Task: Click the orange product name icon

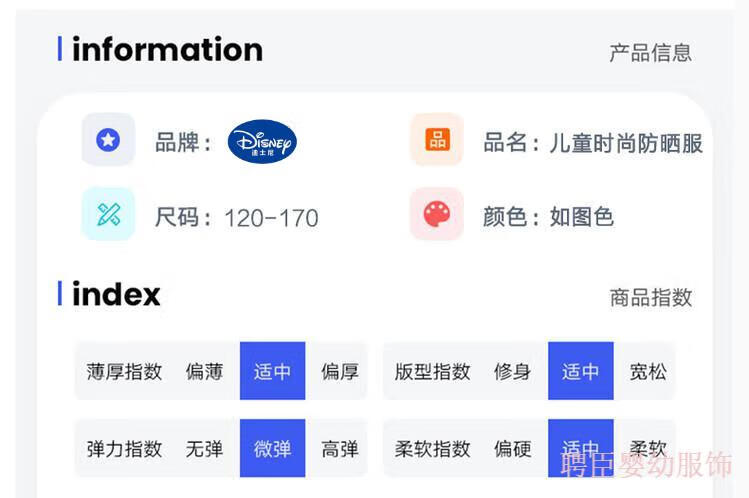Action: pos(437,140)
